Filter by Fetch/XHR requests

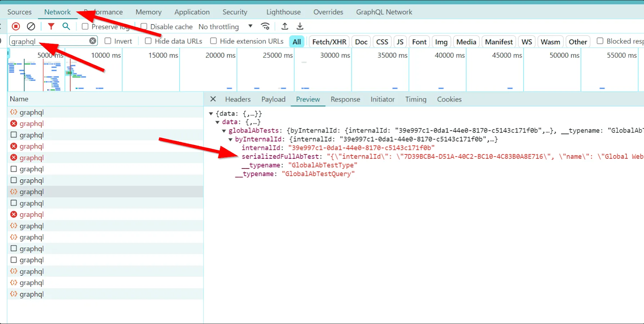[329, 42]
